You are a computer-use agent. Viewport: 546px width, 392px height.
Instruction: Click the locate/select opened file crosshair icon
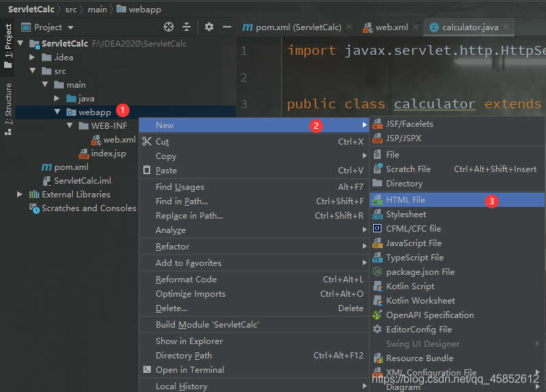(x=169, y=27)
